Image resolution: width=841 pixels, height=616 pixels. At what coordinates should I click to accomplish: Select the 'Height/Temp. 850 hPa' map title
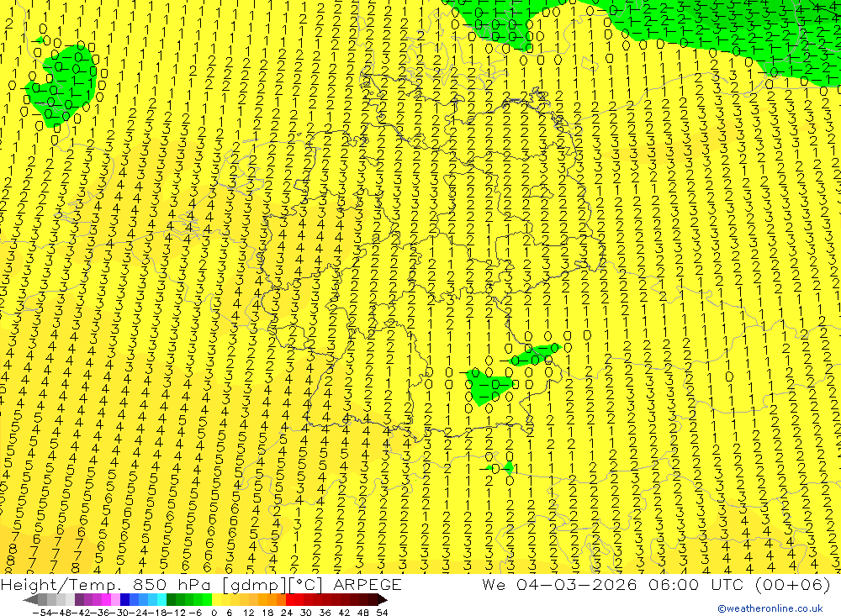click(x=105, y=584)
